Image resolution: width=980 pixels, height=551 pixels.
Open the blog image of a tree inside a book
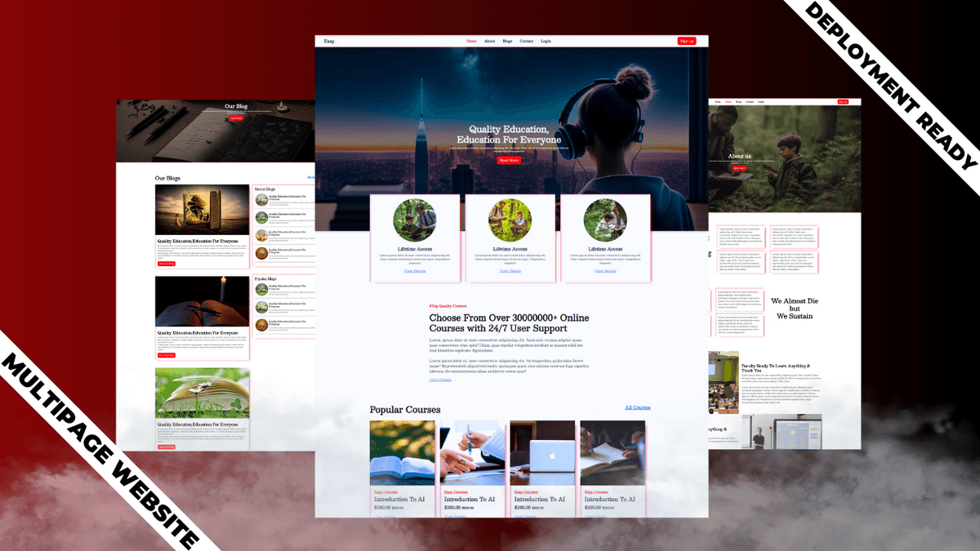pos(202,210)
